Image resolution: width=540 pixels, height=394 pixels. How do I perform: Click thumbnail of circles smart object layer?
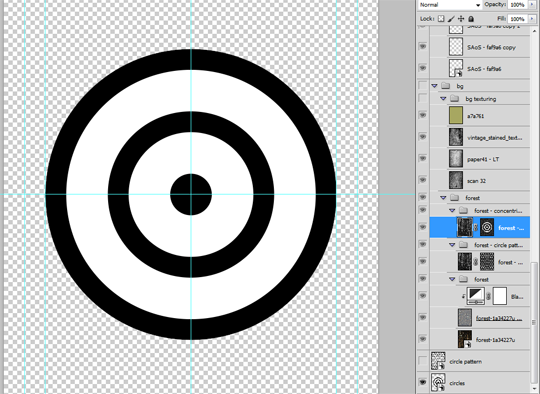[438, 383]
